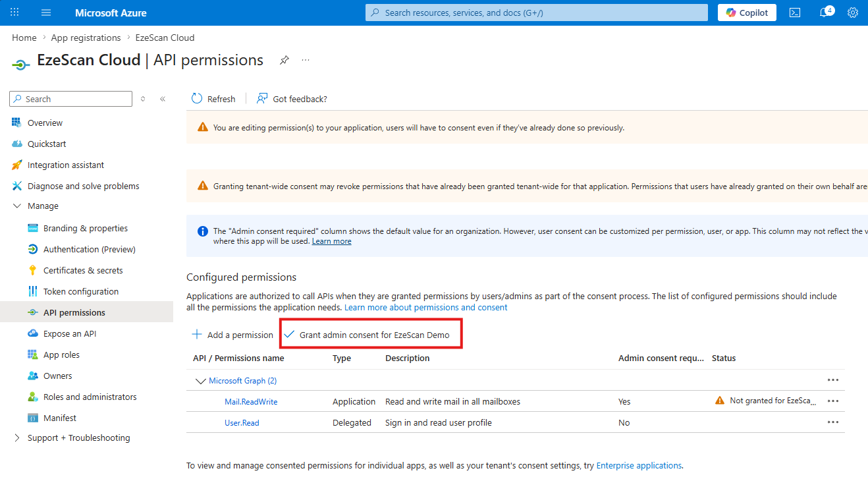Click the sidebar Search box

[x=71, y=99]
